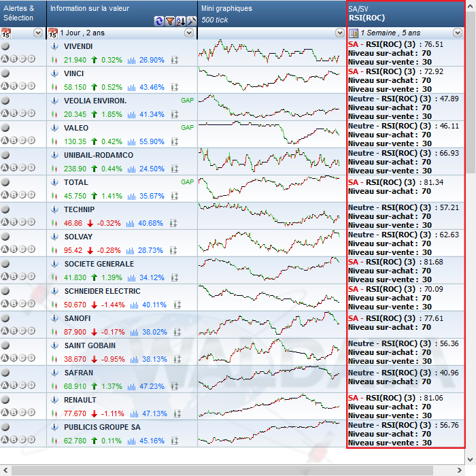Toggle selection B for VEOLIA ENVIRON. row
The image size is (476, 476).
[14, 114]
